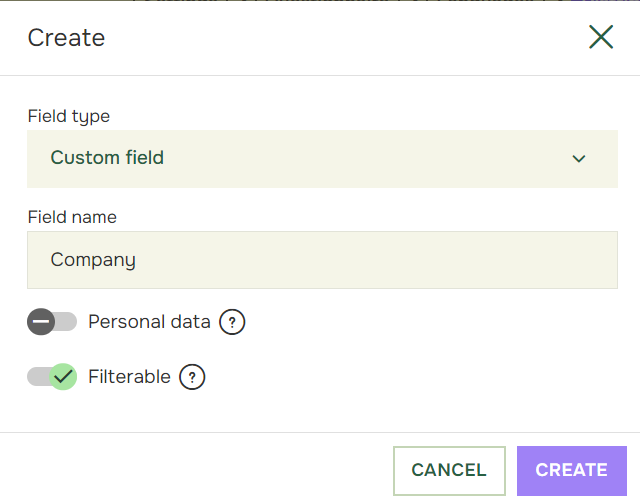Click the Personal data label text
The width and height of the screenshot is (640, 504).
(x=149, y=322)
